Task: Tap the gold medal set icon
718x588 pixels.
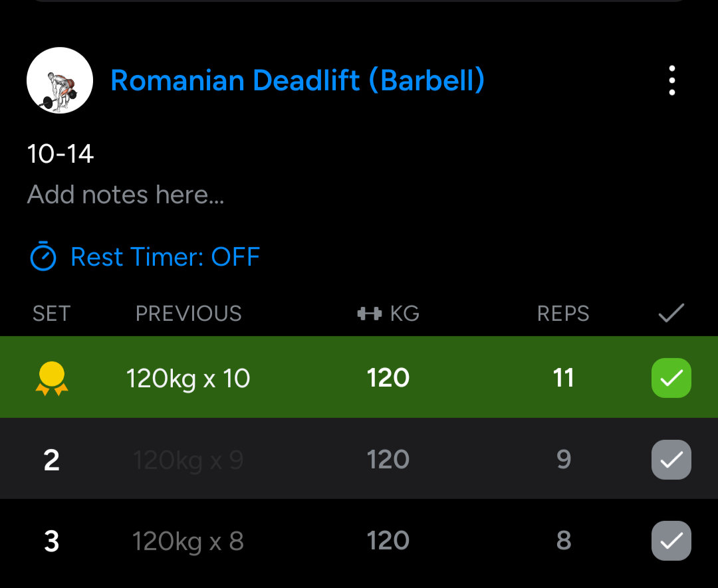Action: point(52,378)
